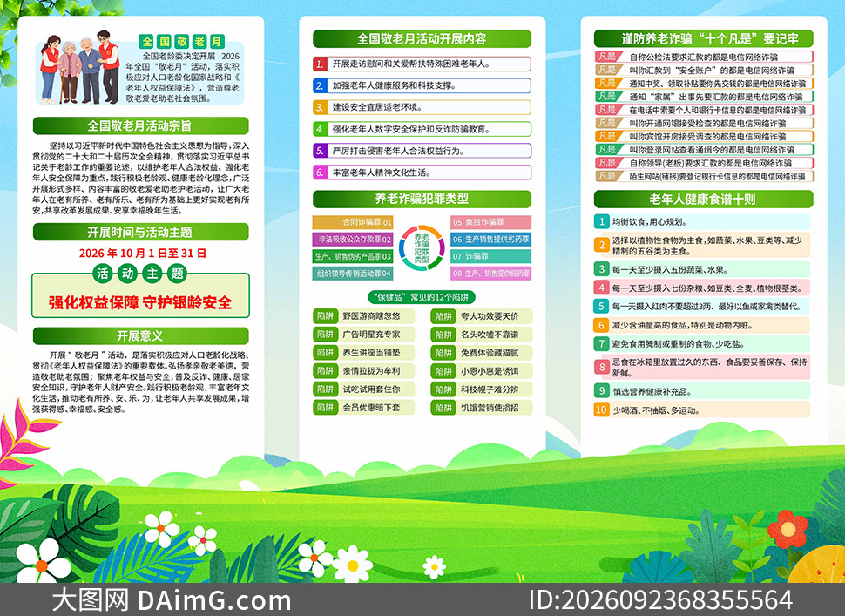Click the trap '会员优惠暗下套'
845x616 pixels.
(364, 408)
